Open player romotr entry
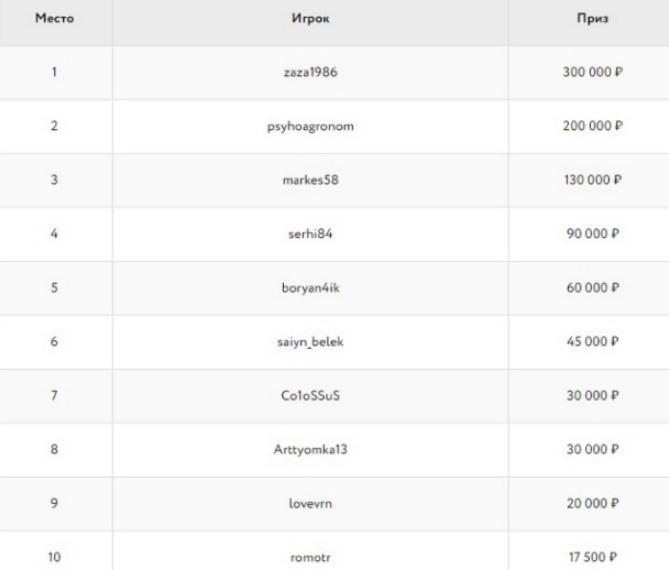 click(x=311, y=557)
